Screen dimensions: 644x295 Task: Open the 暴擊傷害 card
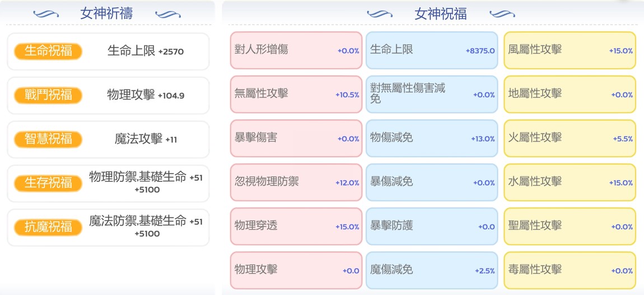pyautogui.click(x=296, y=138)
